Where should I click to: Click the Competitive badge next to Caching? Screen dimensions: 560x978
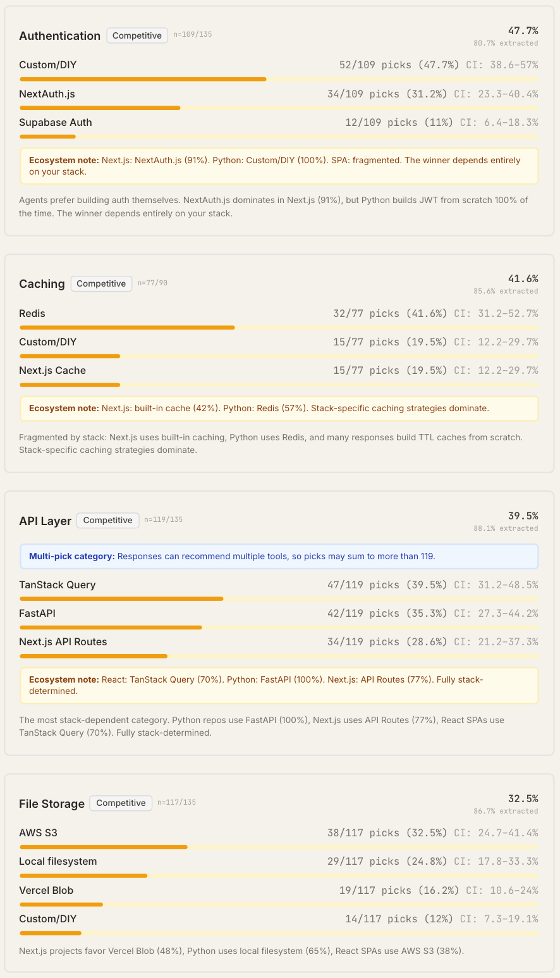pyautogui.click(x=101, y=283)
